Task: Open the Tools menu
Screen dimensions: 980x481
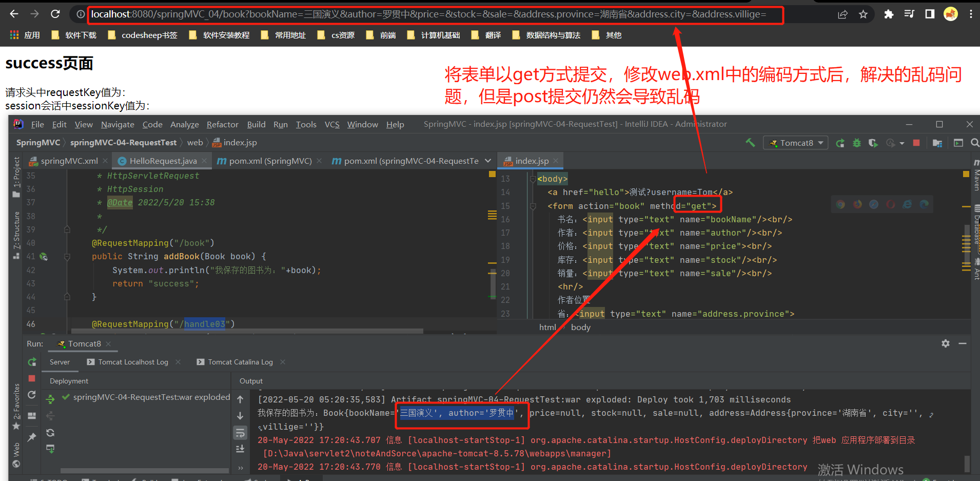Action: point(306,124)
